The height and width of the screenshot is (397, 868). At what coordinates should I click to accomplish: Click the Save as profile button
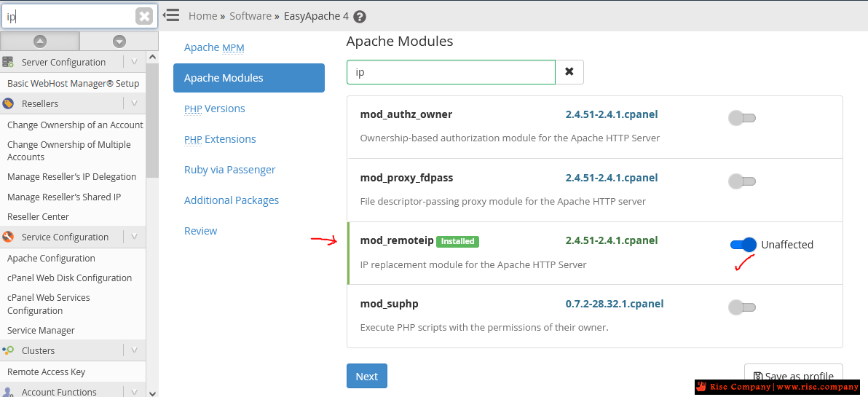tap(793, 377)
